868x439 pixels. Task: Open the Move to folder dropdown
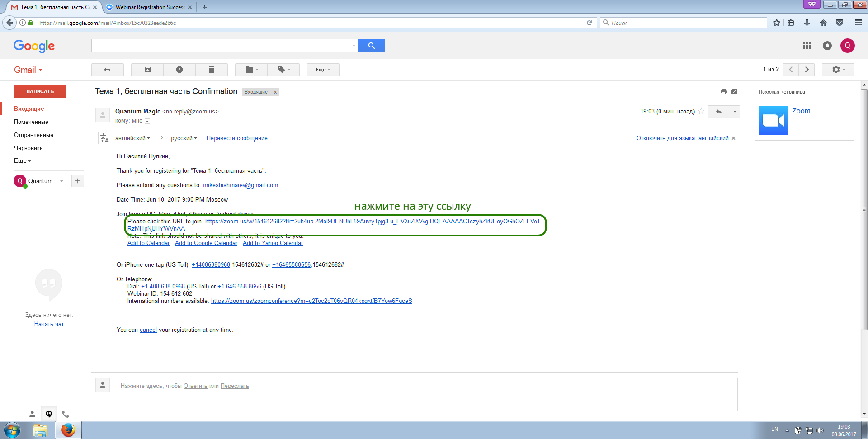[252, 70]
